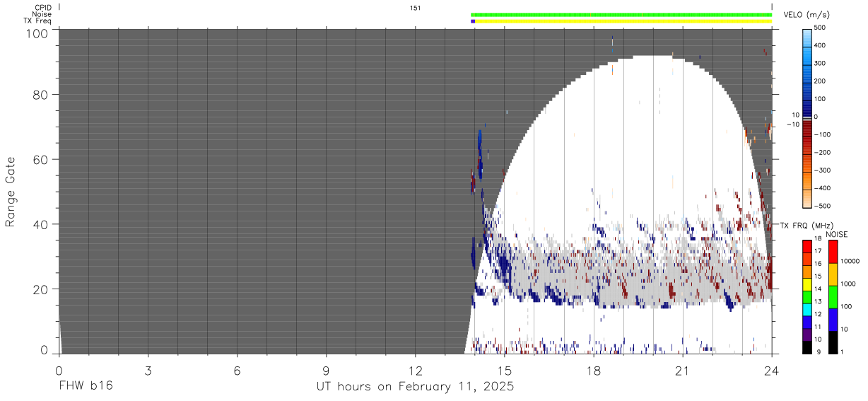Click the orange NOISE swatch above 1000
The height and width of the screenshot is (401, 868).
[x=833, y=274]
